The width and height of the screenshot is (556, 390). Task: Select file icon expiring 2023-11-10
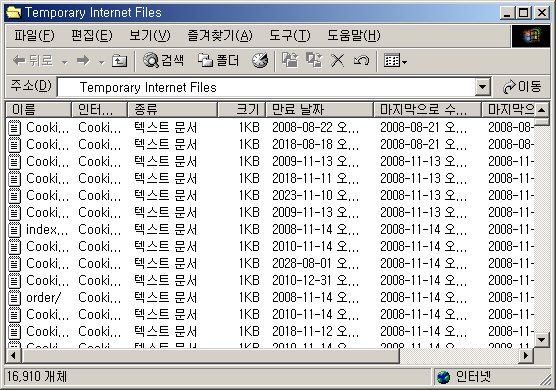tap(14, 195)
